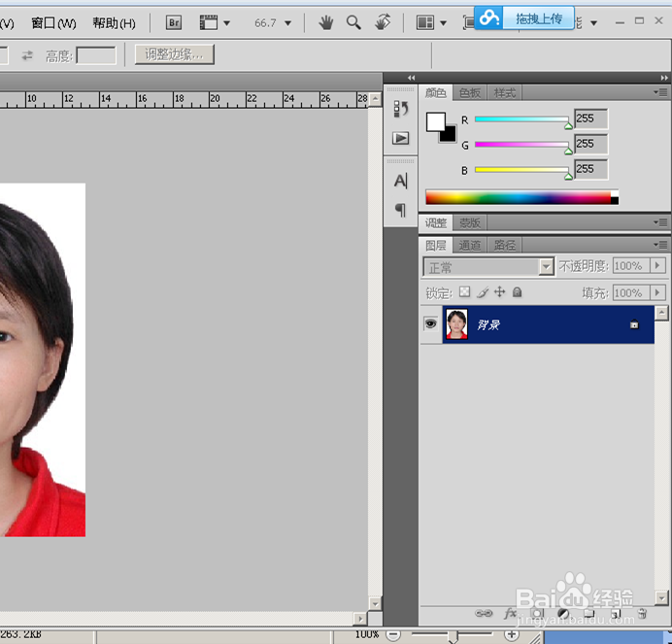Expand the icon dock with the left double arrow

412,78
